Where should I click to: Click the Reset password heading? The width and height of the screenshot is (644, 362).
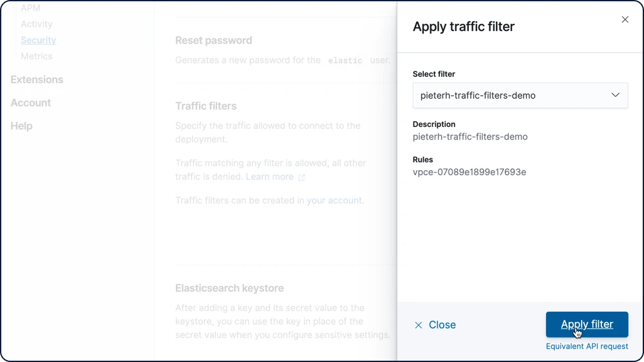(x=214, y=41)
